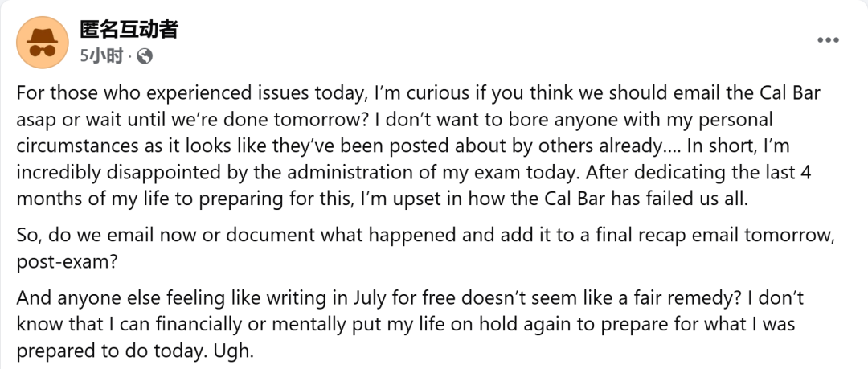This screenshot has width=868, height=369.
Task: Open the 匿名互动者 profile name
Action: [x=129, y=28]
